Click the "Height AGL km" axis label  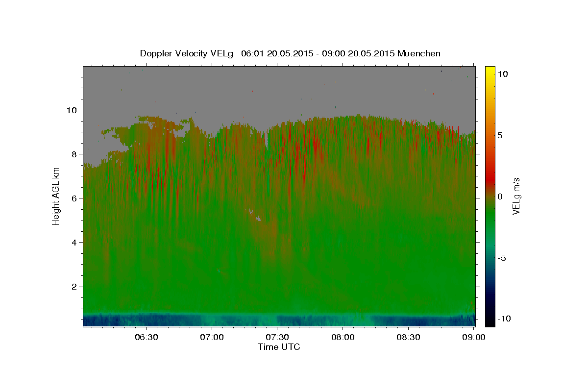click(56, 196)
